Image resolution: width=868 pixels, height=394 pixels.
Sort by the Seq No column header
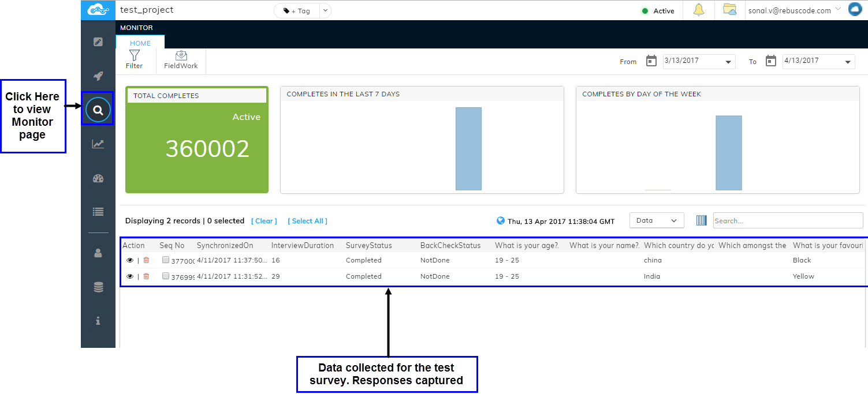pos(172,246)
